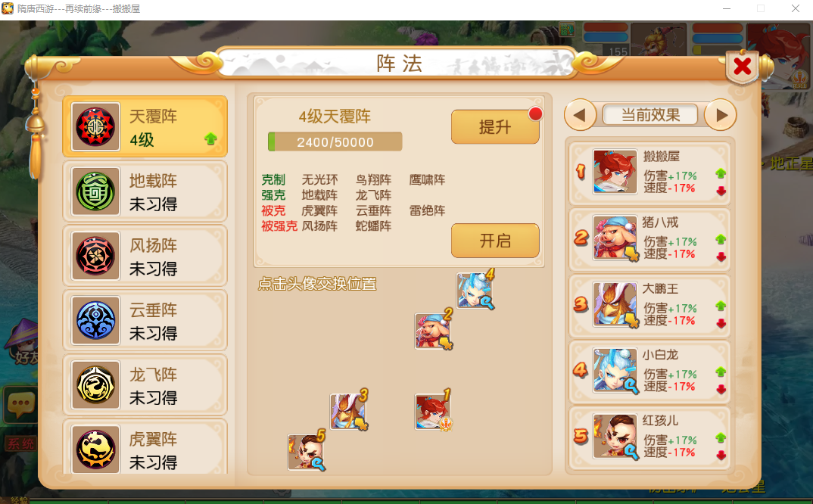Show next effect with right arrow
The height and width of the screenshot is (504, 813).
(721, 114)
